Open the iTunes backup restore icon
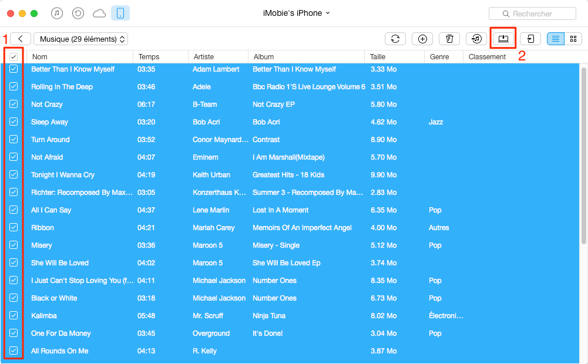This screenshot has height=364, width=588. [78, 14]
